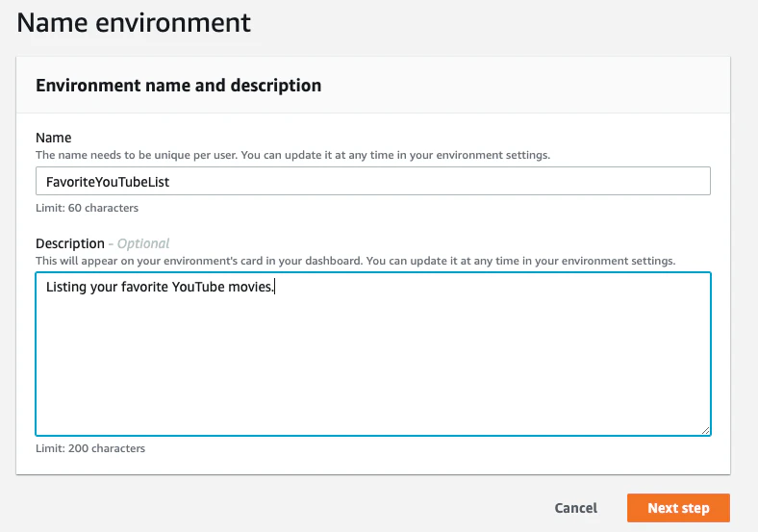Click the name uniqueness help text
This screenshot has height=532, width=758.
click(x=293, y=155)
